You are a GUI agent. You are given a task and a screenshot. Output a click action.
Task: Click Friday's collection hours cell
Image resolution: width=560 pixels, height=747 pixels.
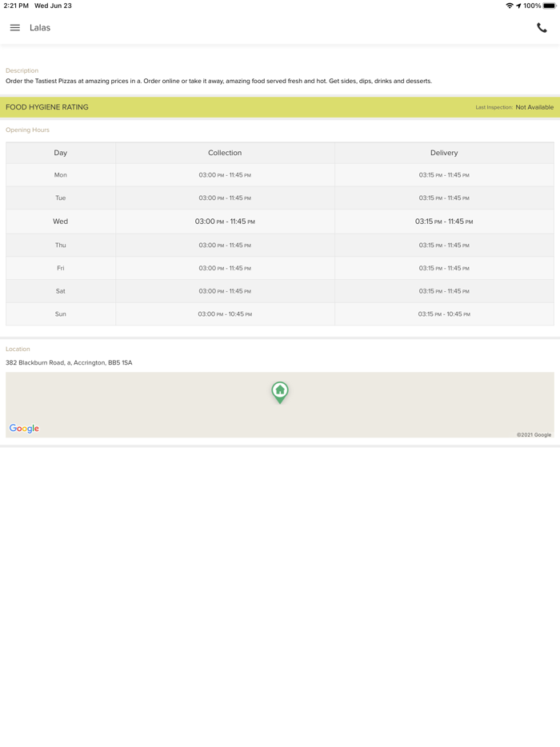coord(225,268)
